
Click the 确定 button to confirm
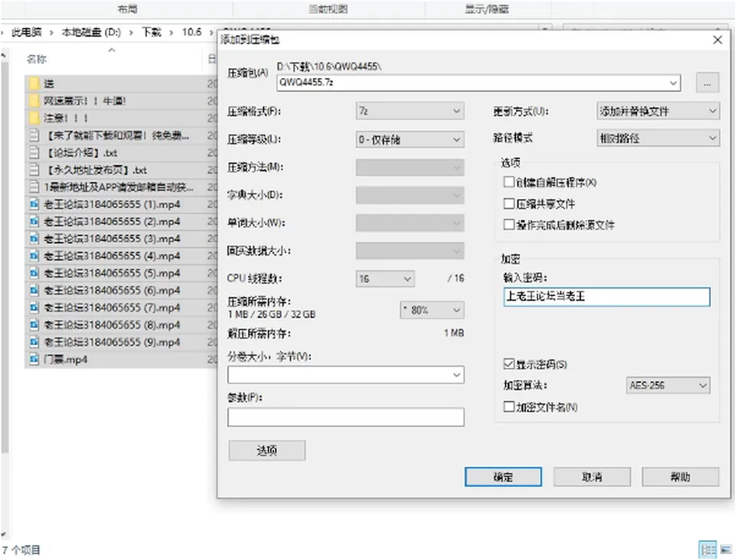tap(503, 477)
